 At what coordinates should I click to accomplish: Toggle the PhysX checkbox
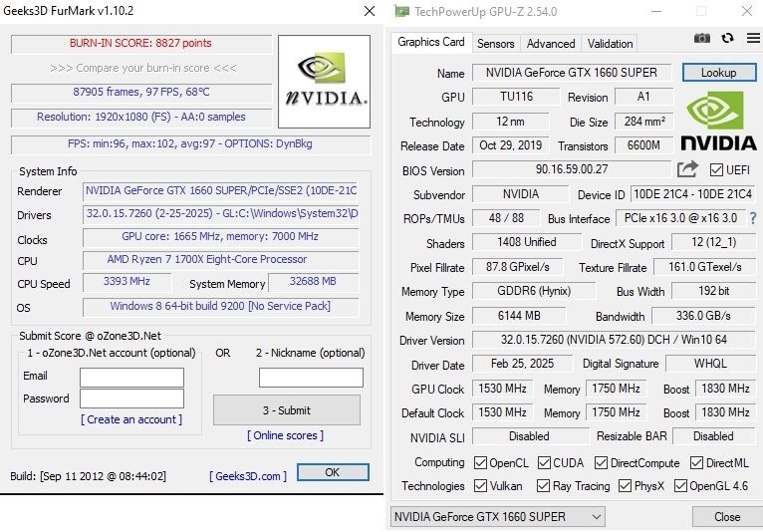(x=625, y=485)
